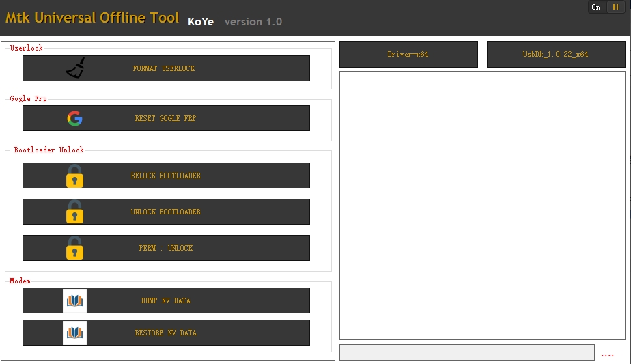Click the padlock icon beside Perm : Unlock
631x364 pixels.
tap(75, 248)
